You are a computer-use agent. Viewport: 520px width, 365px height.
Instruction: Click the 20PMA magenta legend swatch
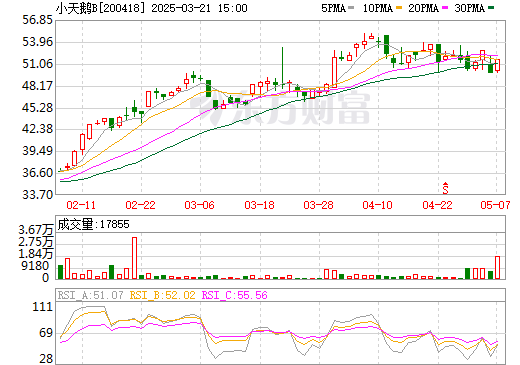click(x=445, y=7)
